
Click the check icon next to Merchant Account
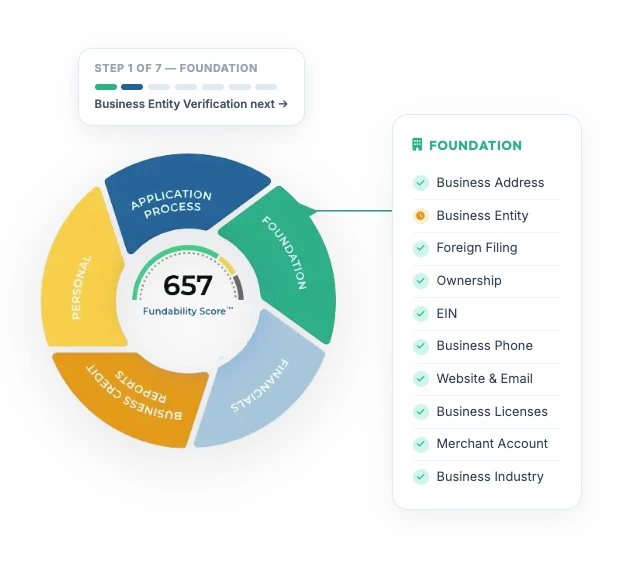[421, 444]
